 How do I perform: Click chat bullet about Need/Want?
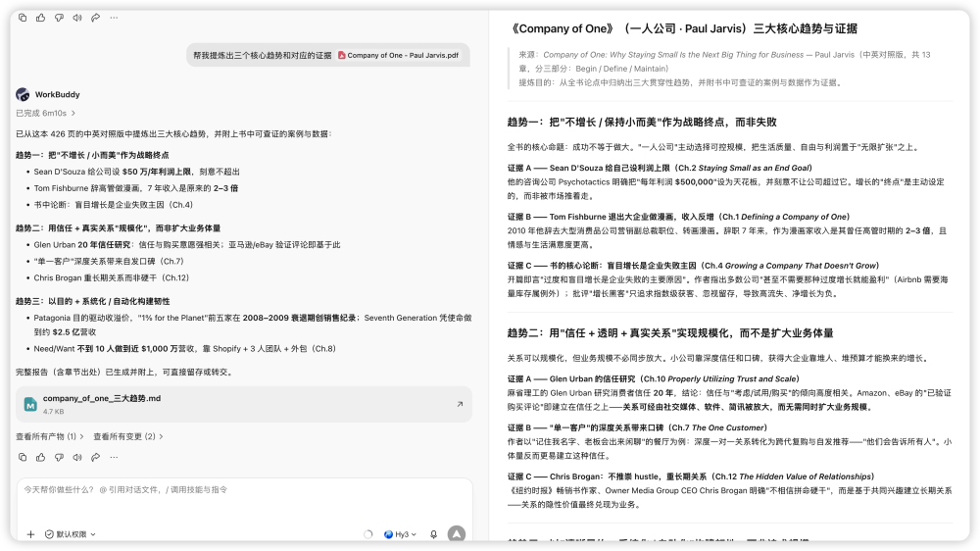pos(184,348)
